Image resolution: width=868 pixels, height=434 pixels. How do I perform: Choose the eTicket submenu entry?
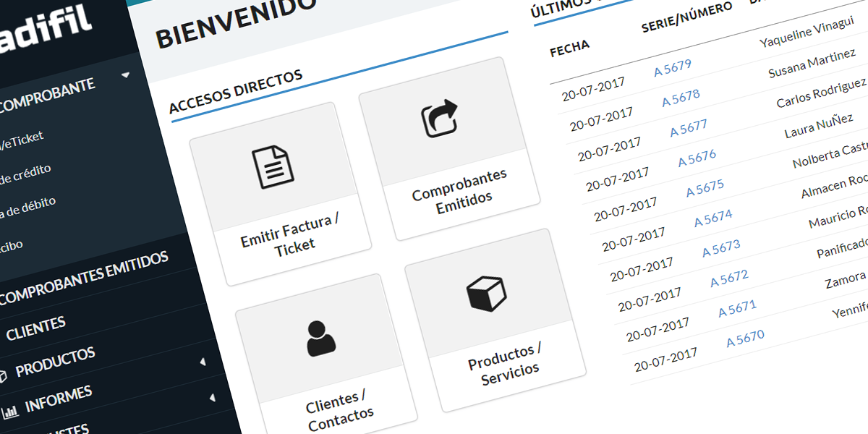(x=22, y=140)
